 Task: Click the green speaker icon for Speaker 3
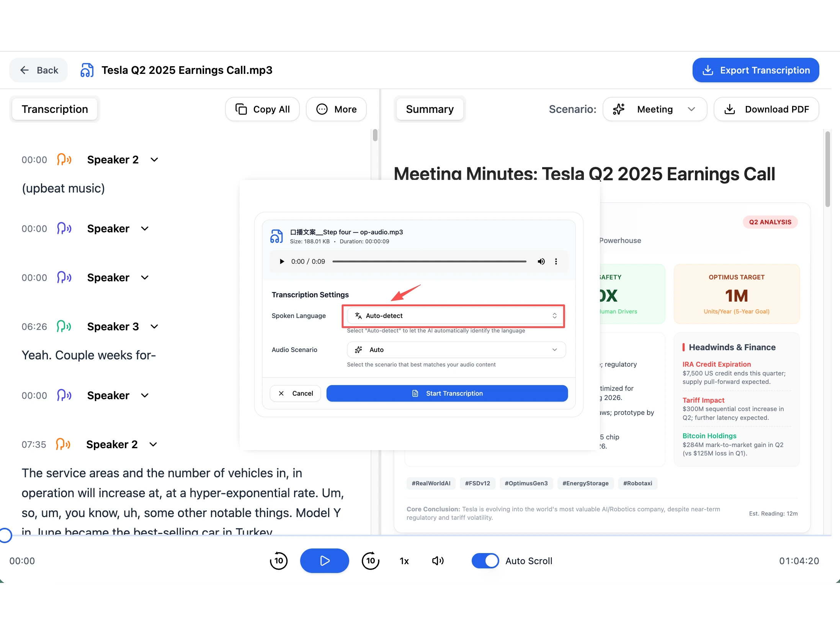tap(64, 326)
